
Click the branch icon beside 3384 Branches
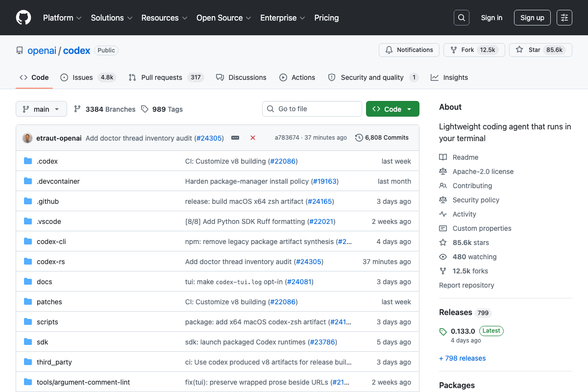click(x=77, y=109)
